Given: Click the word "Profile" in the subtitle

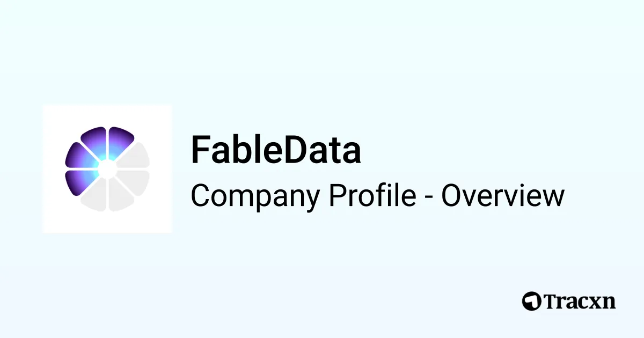Looking at the screenshot, I should [x=372, y=195].
